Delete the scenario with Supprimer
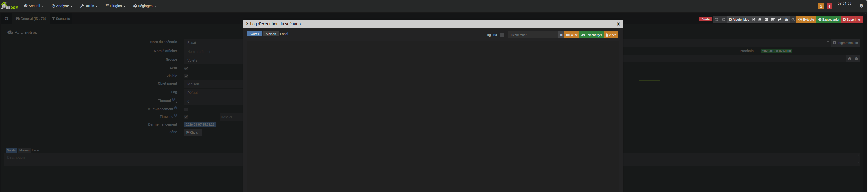This screenshot has height=192, width=868. click(852, 19)
